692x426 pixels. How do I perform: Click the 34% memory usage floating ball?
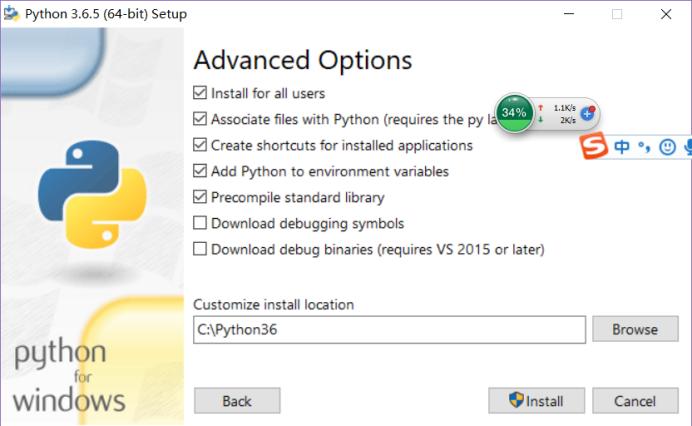[514, 113]
